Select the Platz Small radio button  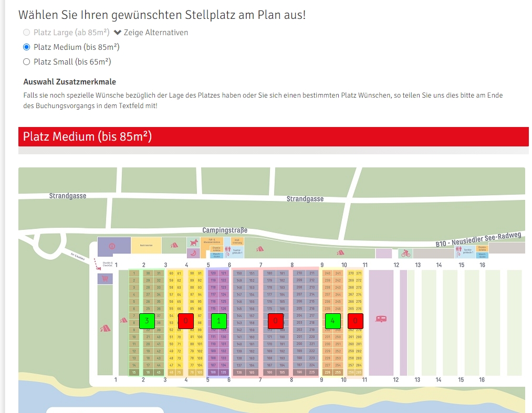(x=26, y=62)
